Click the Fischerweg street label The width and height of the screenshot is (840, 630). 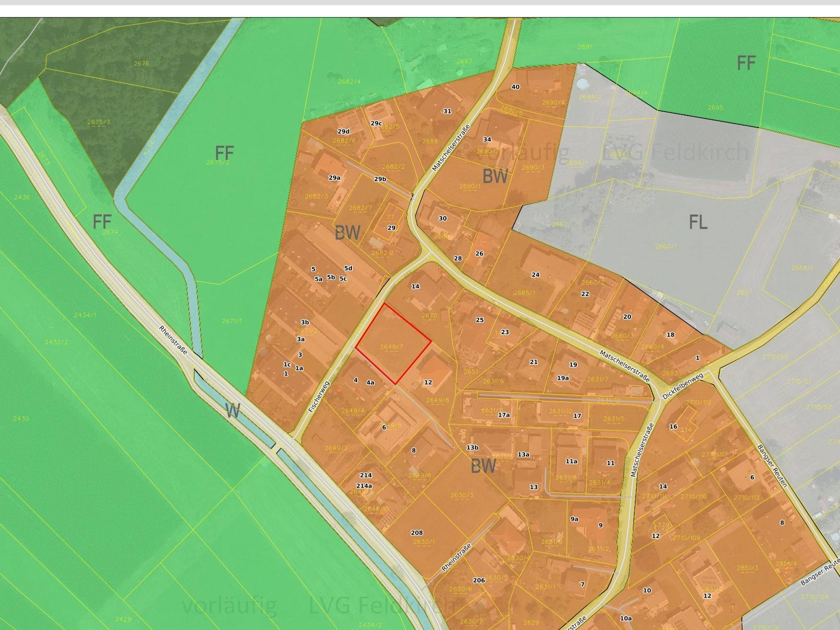[319, 397]
